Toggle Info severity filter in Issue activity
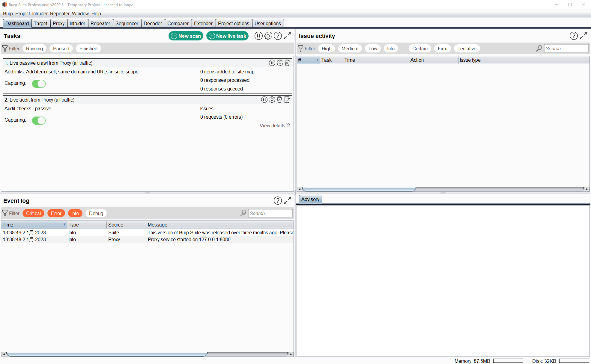591x364 pixels. coord(391,49)
